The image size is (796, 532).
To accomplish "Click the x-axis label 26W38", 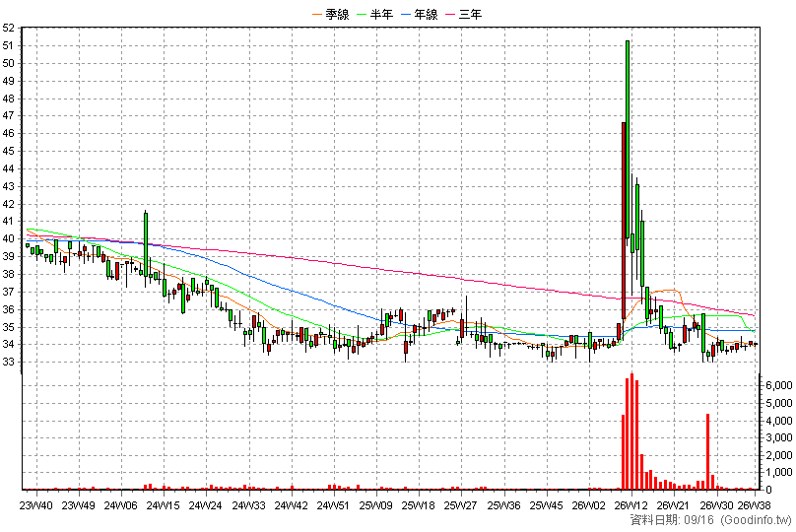I will 754,505.
